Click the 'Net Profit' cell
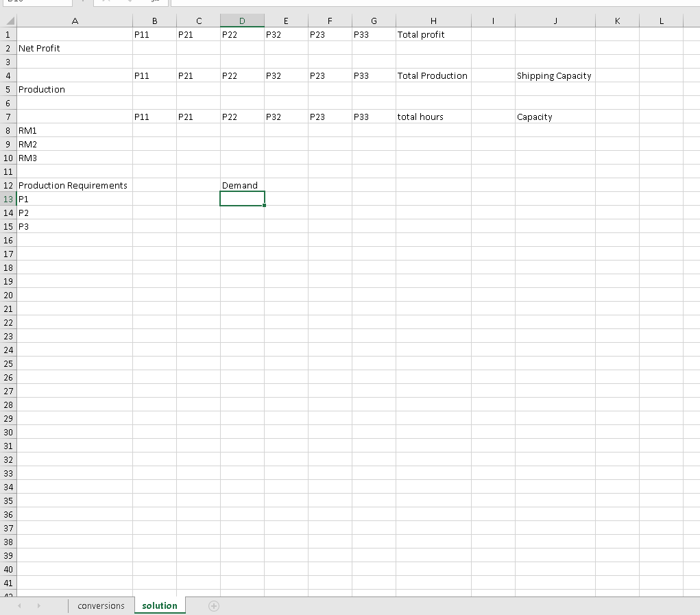Screen dimensions: 700x615 (x=75, y=48)
